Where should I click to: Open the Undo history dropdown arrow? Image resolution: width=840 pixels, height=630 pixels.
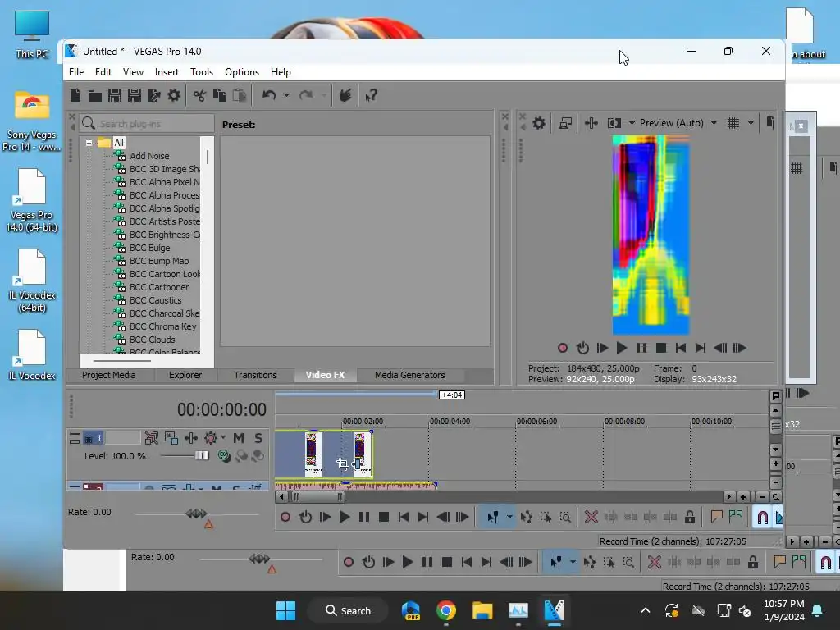[286, 95]
